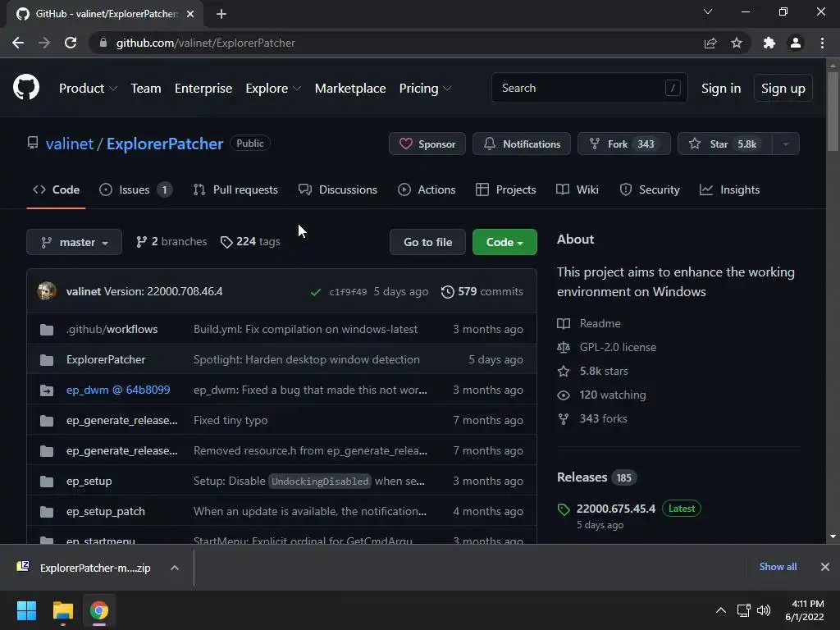
Task: Open the green Code dropdown
Action: tap(504, 242)
